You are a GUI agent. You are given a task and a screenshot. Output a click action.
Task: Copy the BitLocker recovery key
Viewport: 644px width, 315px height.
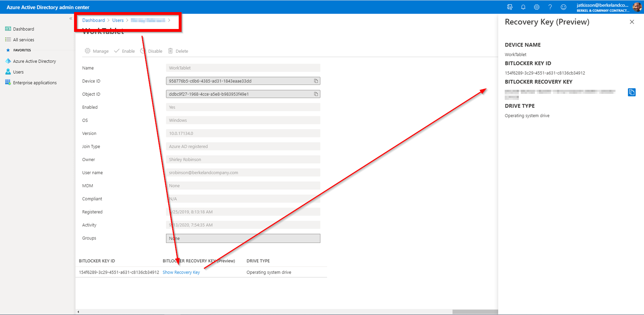click(632, 92)
